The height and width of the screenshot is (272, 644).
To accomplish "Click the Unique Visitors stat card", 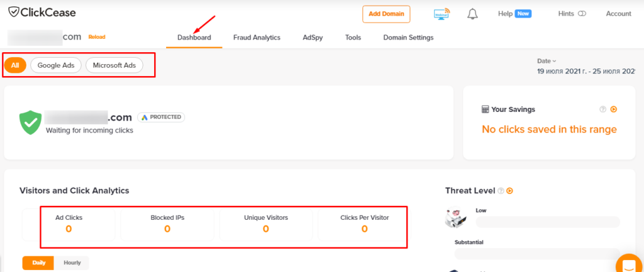I will [x=266, y=224].
